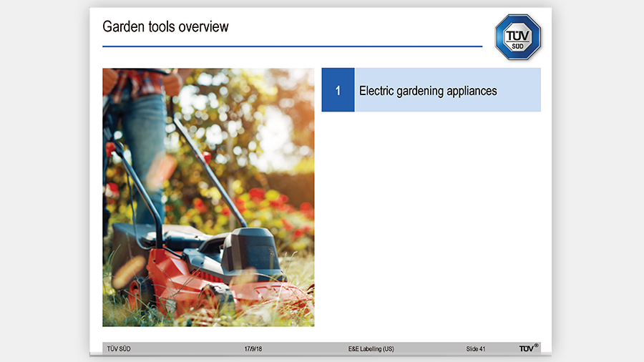This screenshot has width=644, height=362.
Task: Click the date '17/9/18' in footer
Action: 253,349
